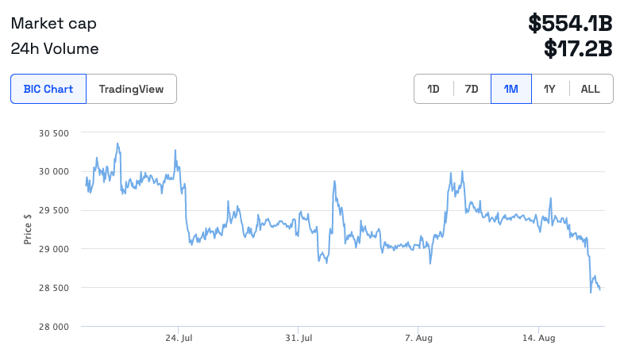Select the 1M time range button
The height and width of the screenshot is (364, 628).
[x=511, y=89]
